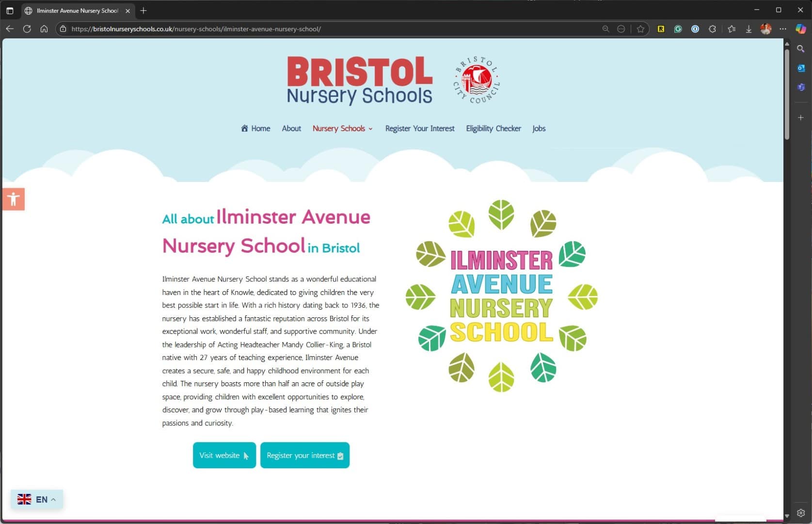Open the Grammarly extension icon
The height and width of the screenshot is (524, 812).
(678, 29)
